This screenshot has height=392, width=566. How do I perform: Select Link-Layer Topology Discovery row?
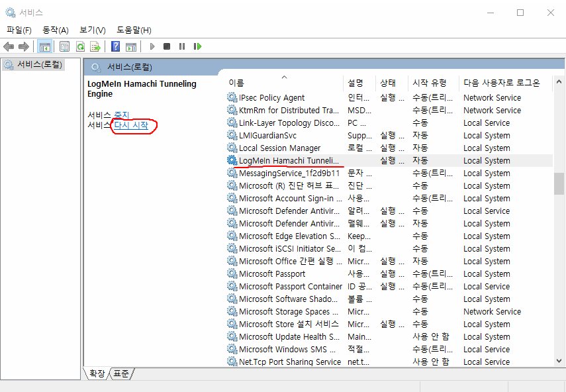click(389, 122)
